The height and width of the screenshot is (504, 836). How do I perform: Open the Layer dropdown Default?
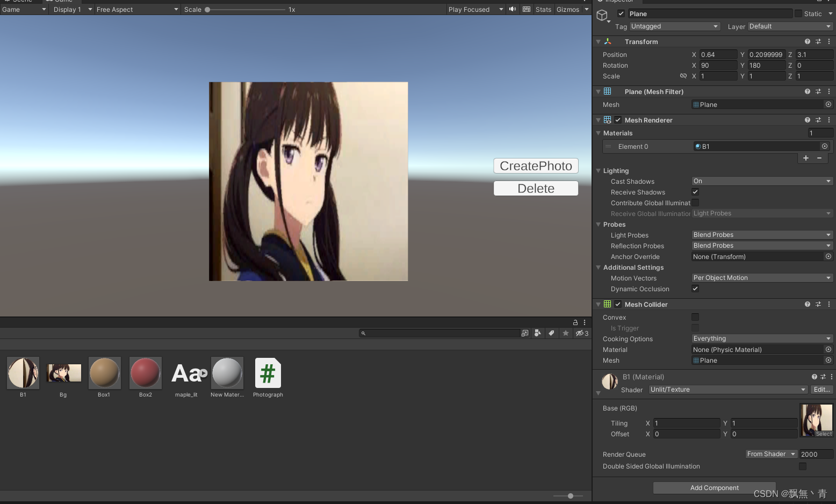point(790,26)
